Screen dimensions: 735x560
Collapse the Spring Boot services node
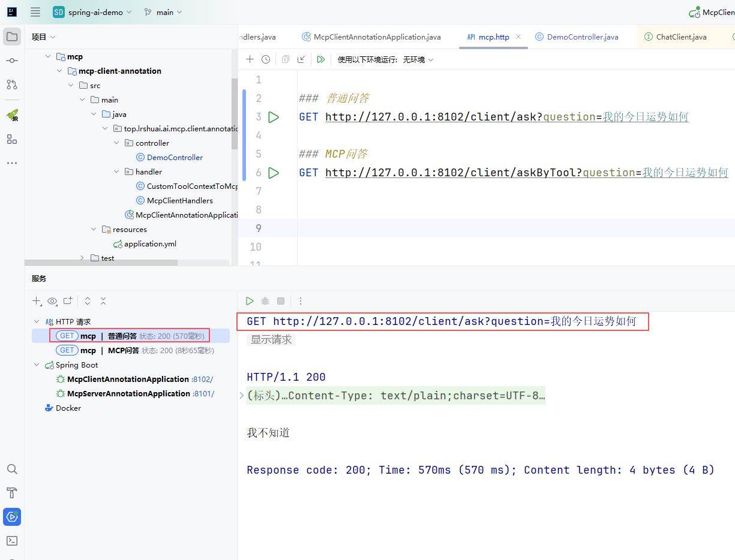tap(37, 365)
